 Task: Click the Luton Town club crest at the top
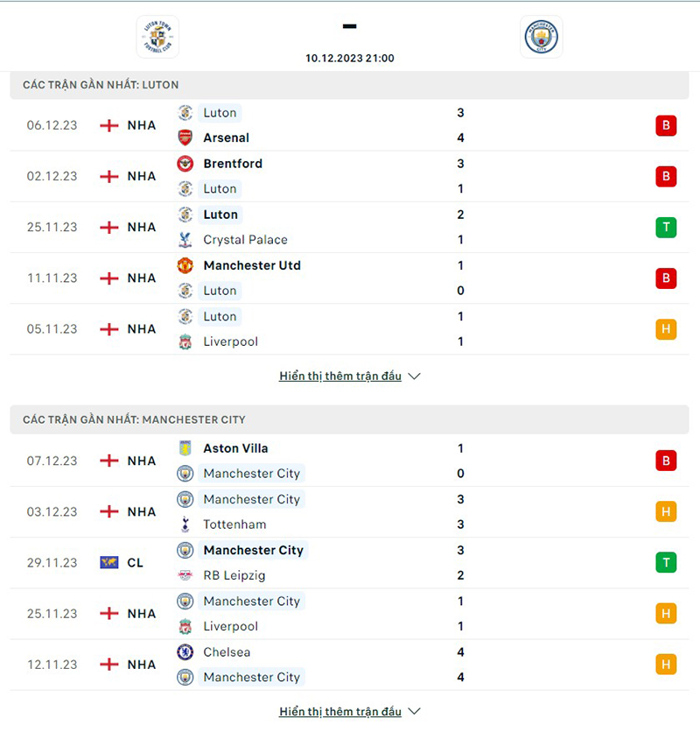[x=156, y=37]
